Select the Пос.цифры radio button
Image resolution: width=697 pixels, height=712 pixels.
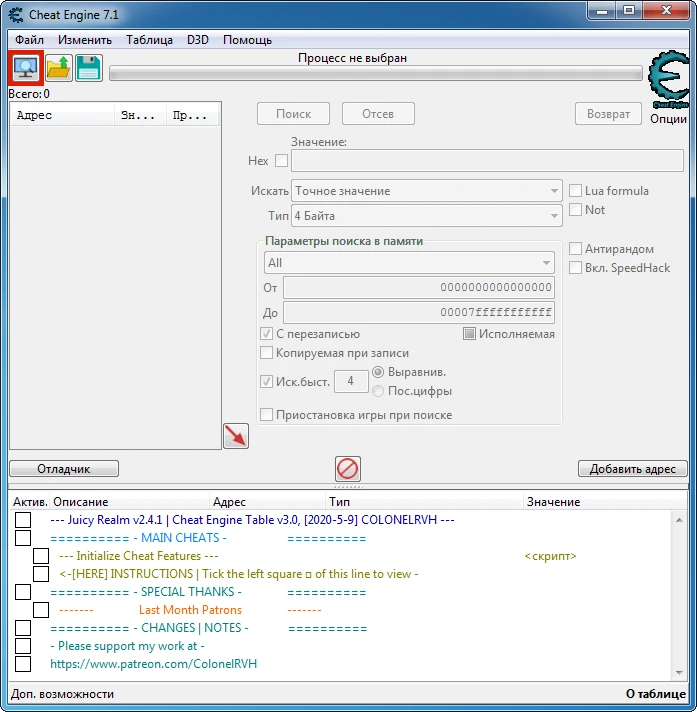pyautogui.click(x=378, y=391)
